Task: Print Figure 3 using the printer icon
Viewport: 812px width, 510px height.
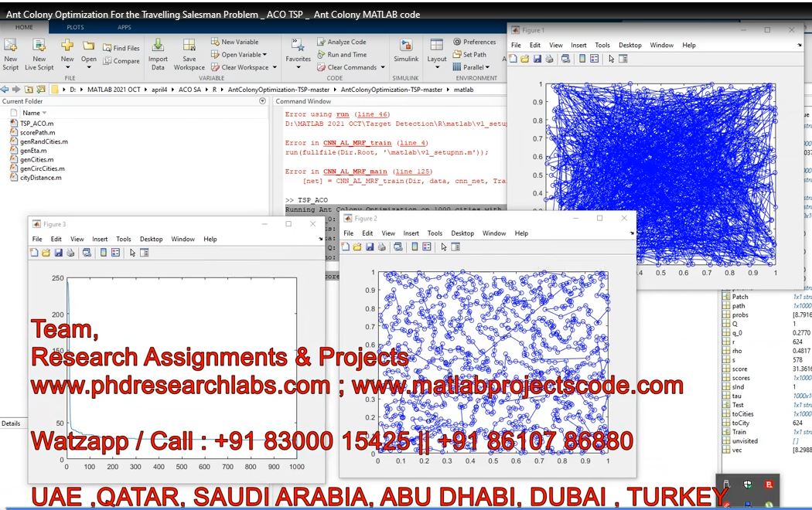Action: [70, 253]
